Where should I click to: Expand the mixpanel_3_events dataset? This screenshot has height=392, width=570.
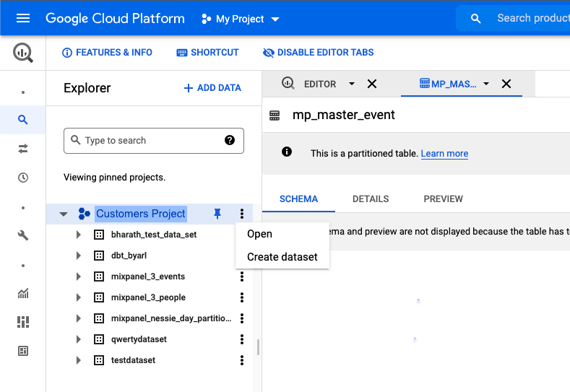(x=79, y=276)
